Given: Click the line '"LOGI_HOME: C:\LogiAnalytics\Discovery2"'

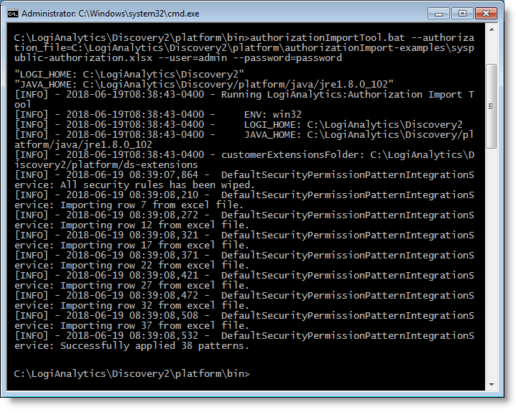Looking at the screenshot, I should 129,74.
